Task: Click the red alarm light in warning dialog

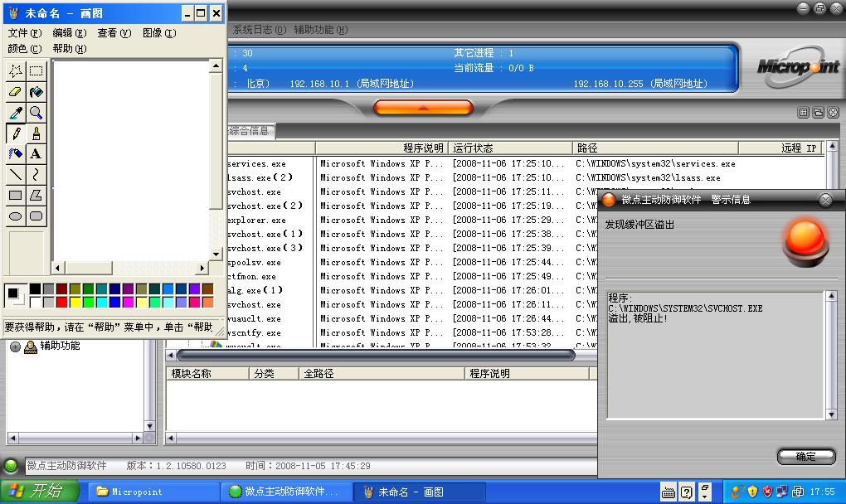Action: click(806, 243)
